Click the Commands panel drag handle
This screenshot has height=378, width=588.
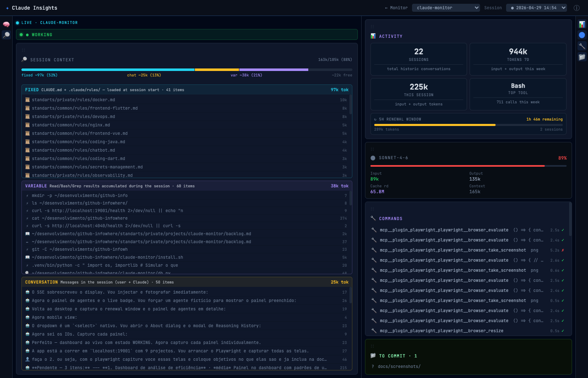[x=373, y=208]
